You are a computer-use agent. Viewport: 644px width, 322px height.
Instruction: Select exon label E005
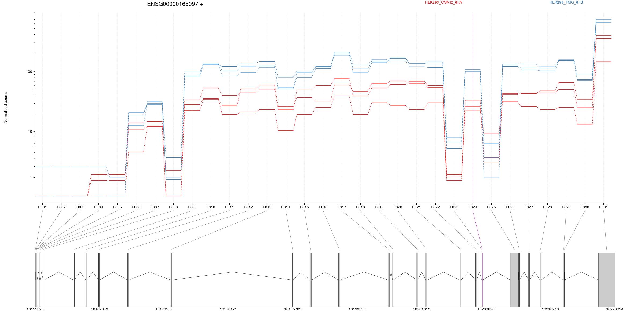point(117,207)
